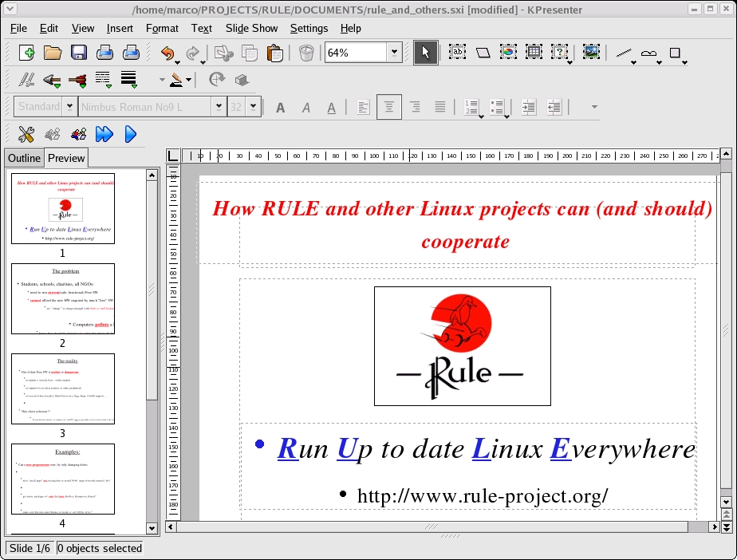This screenshot has width=737, height=560.
Task: Cut the selection with the scissors icon
Action: (223, 53)
